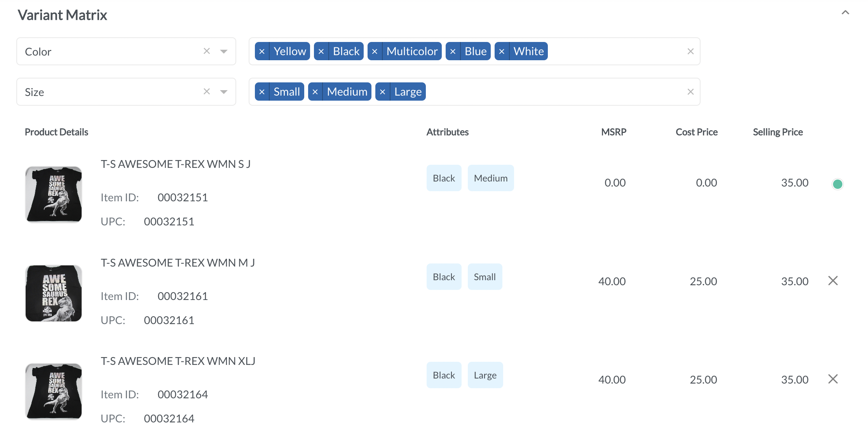868x443 pixels.
Task: Click the Black attribute chip for item 00032161
Action: pos(444,277)
